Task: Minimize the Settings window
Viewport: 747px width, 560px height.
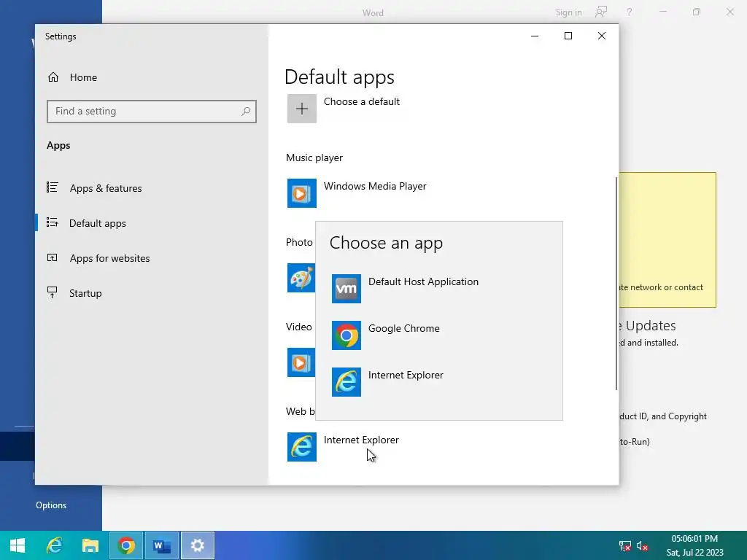Action: [535, 36]
